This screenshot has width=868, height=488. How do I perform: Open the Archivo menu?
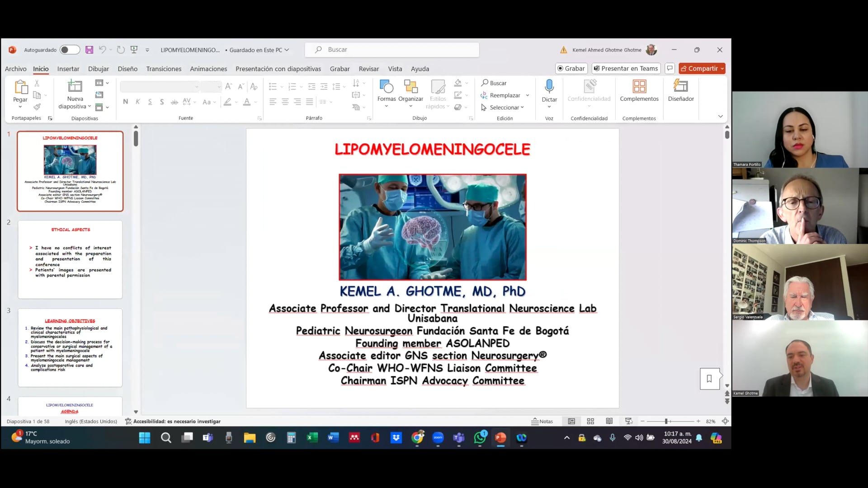point(15,69)
